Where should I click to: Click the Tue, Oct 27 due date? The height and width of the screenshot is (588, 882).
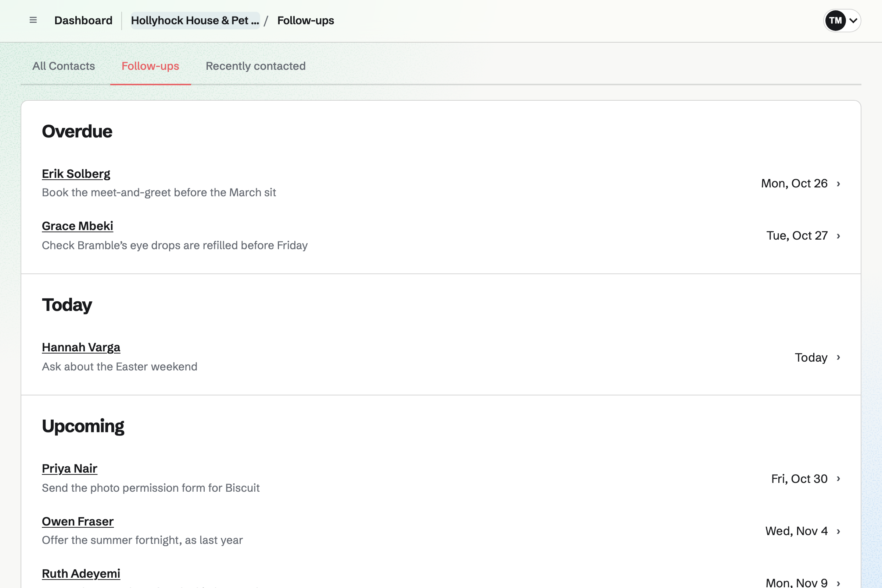797,236
